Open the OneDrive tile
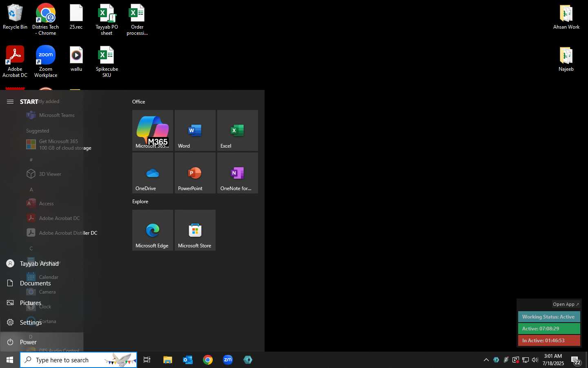Viewport: 588px width, 368px height. (x=153, y=173)
